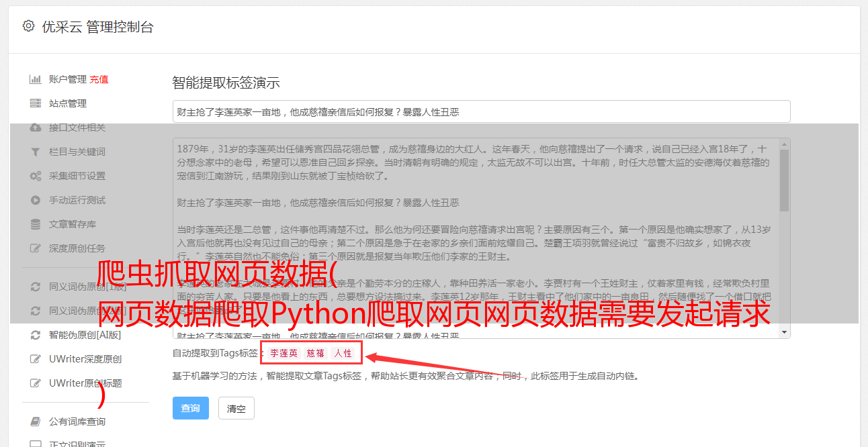Select the 李莲英 tag
The image size is (868, 447).
[x=284, y=353]
